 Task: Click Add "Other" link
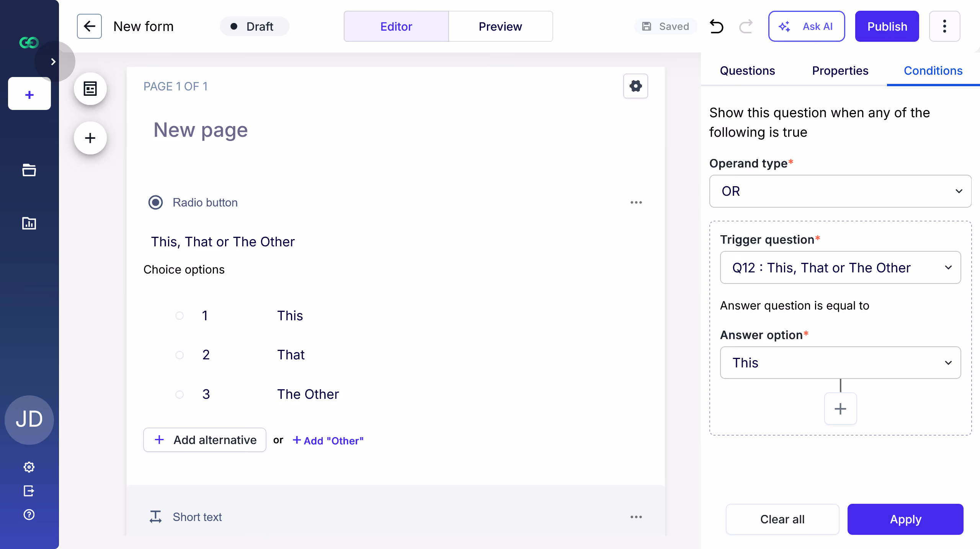click(328, 441)
